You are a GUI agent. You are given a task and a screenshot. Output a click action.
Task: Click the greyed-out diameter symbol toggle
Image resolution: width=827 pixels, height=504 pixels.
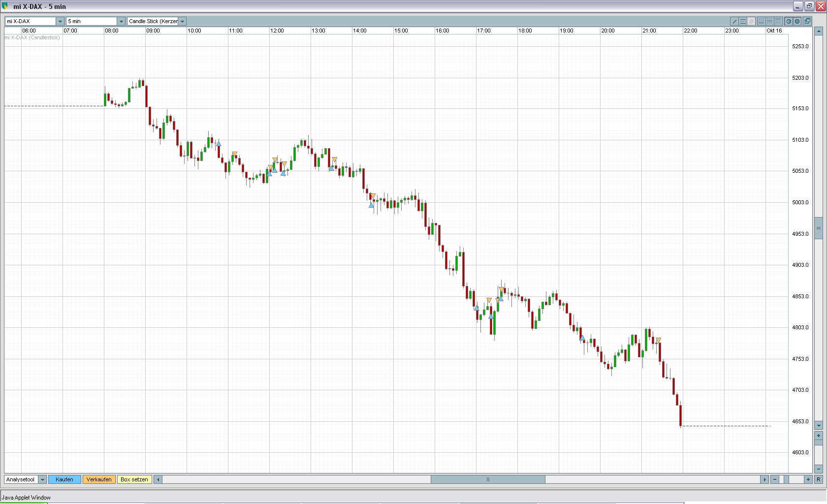752,21
